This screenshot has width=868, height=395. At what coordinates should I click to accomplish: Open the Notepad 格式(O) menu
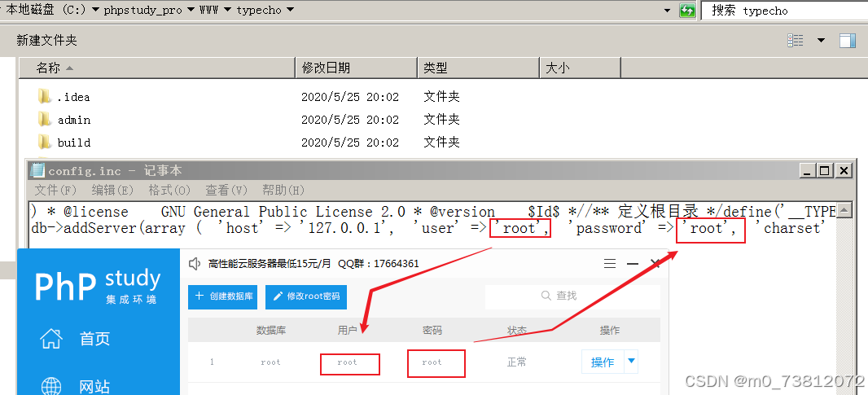169,190
